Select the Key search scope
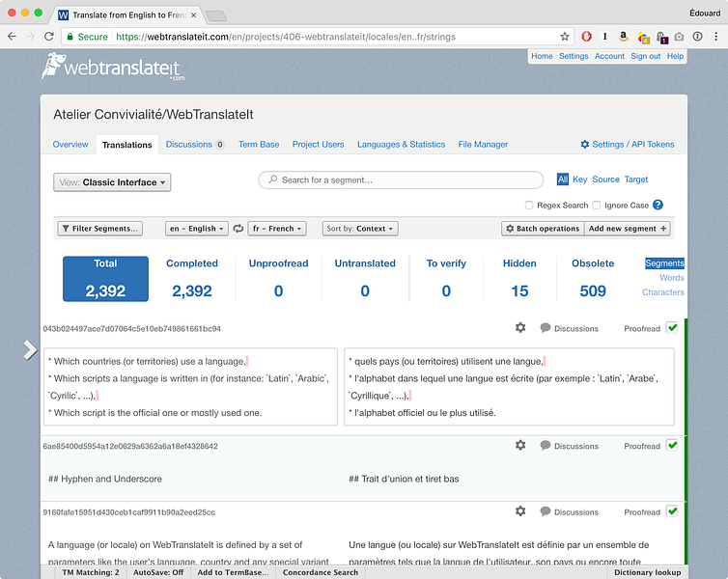Screen dimensions: 728x579 pos(580,179)
